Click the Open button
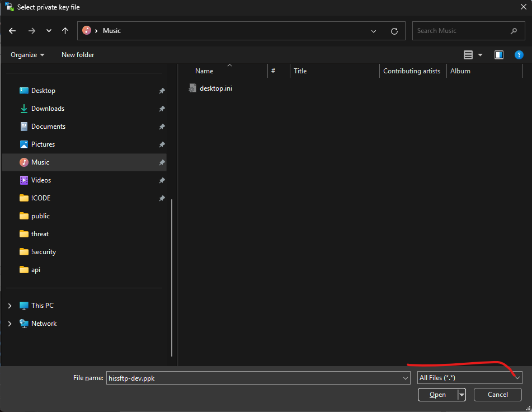This screenshot has height=412, width=532. click(x=437, y=395)
